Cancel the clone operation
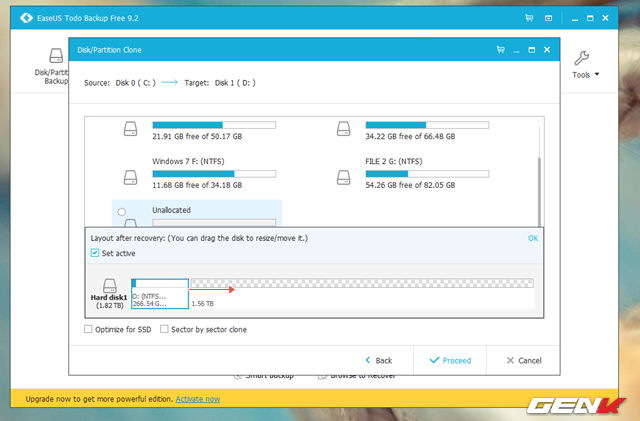The image size is (640, 421). pos(524,360)
